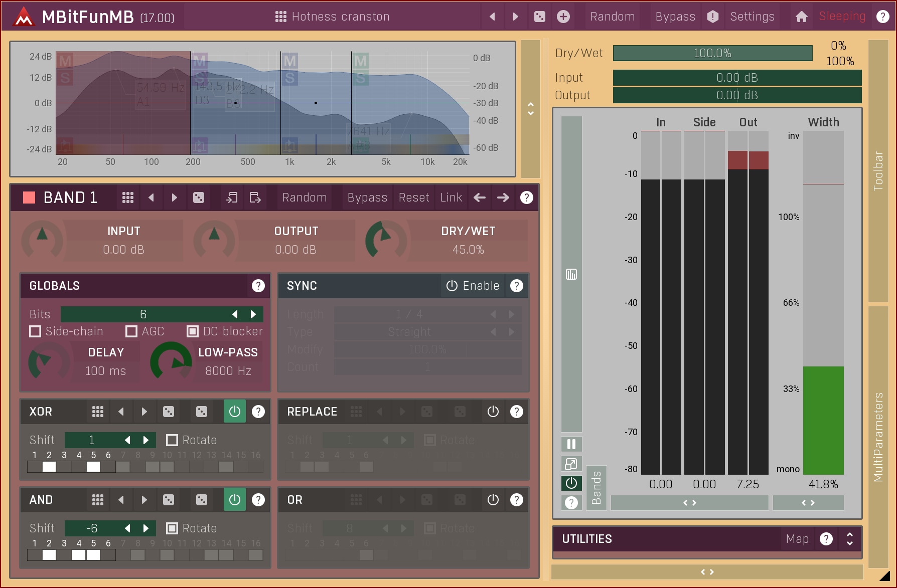This screenshot has height=588, width=897.
Task: Click the Band 1 copy icon
Action: click(x=232, y=198)
